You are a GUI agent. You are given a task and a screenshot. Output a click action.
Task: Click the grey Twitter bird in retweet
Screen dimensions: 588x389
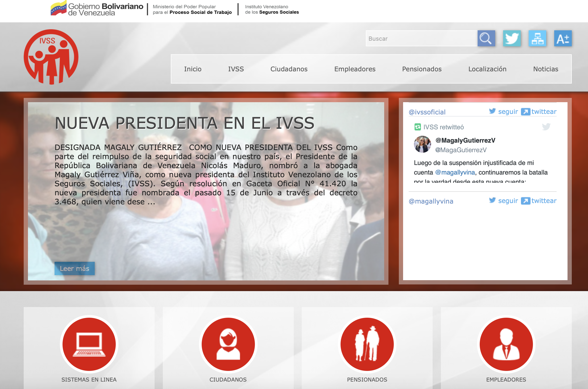point(546,127)
